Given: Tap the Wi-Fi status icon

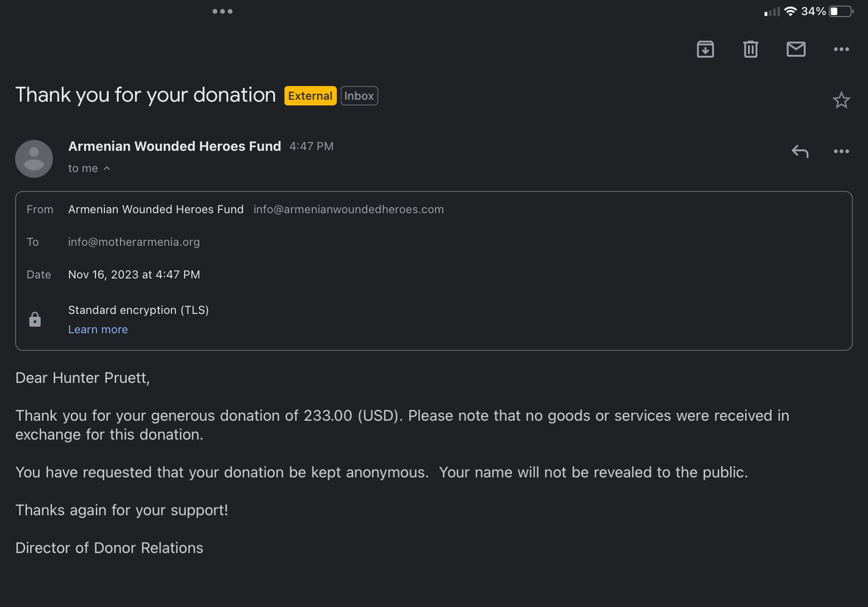Looking at the screenshot, I should click(790, 11).
